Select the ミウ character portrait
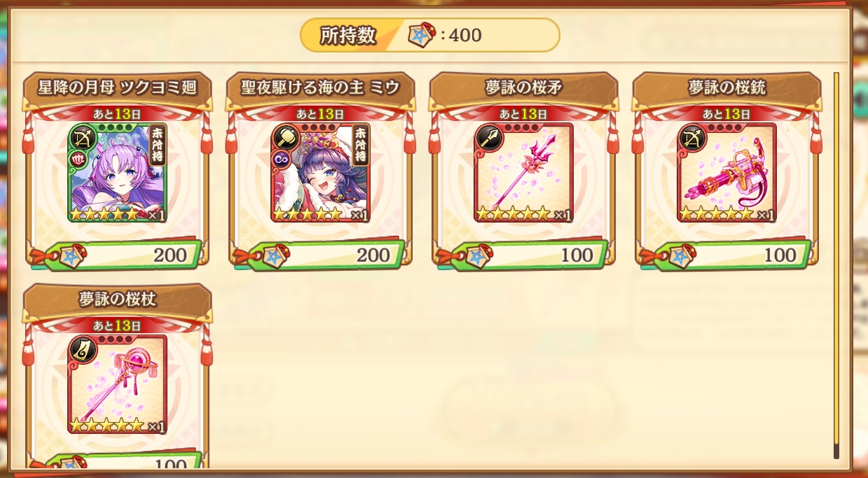The width and height of the screenshot is (868, 478). click(320, 173)
